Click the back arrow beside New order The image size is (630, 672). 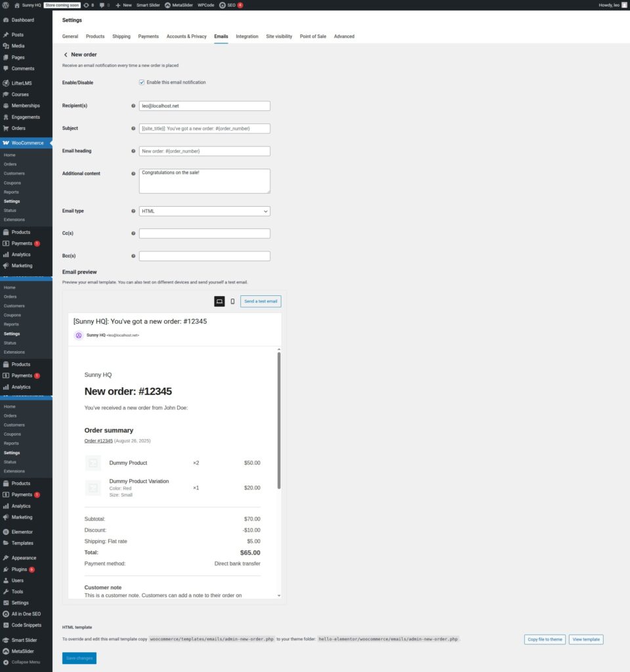pos(66,54)
